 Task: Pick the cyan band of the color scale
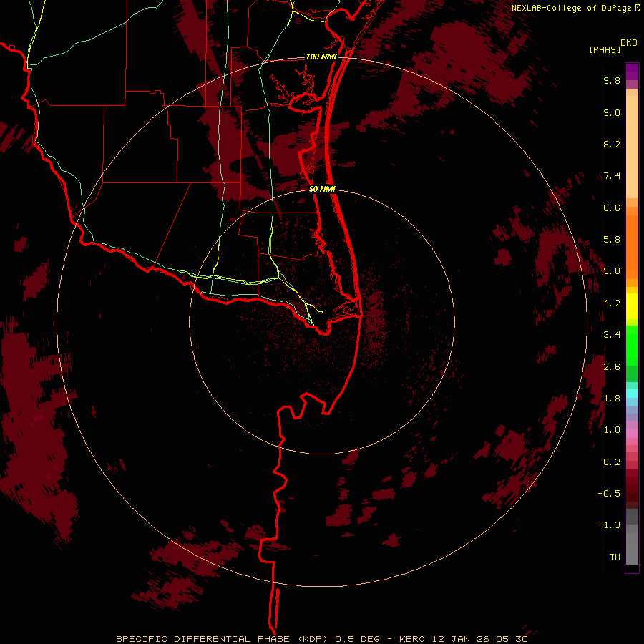tap(632, 394)
